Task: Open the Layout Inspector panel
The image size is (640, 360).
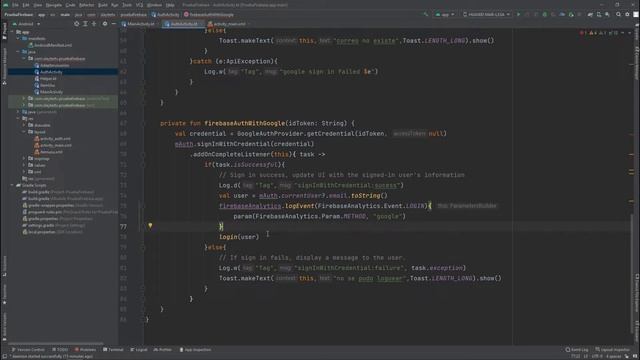Action: click(613, 350)
